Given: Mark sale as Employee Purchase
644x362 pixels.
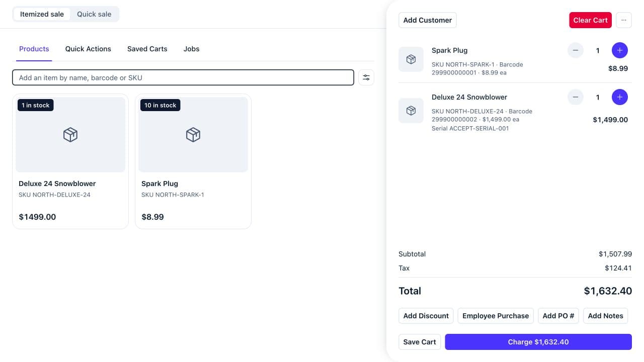Looking at the screenshot, I should [x=496, y=316].
